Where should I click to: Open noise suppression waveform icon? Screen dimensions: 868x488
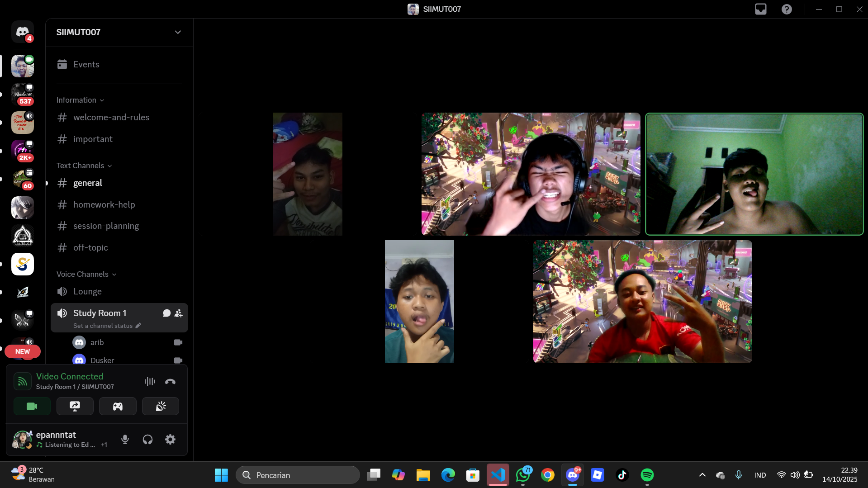(150, 381)
